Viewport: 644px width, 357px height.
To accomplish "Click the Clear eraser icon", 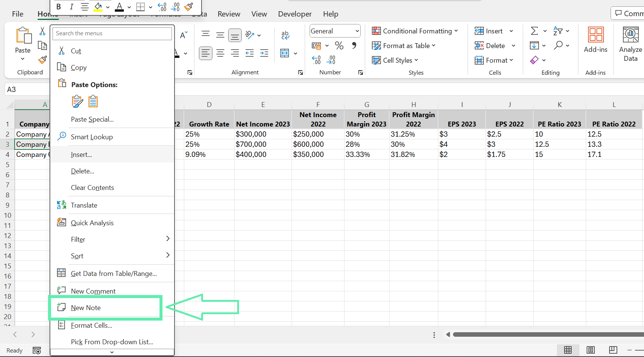I will pos(534,60).
